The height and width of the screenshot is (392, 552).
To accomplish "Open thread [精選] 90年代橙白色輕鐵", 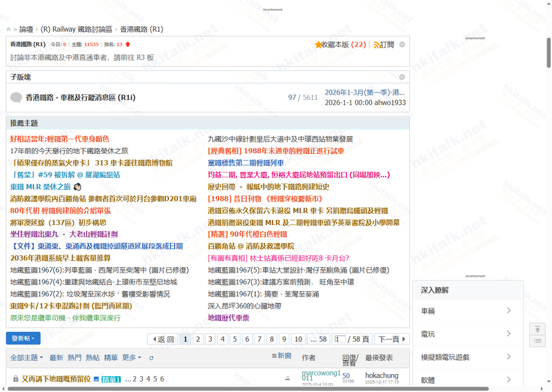I will (x=248, y=234).
